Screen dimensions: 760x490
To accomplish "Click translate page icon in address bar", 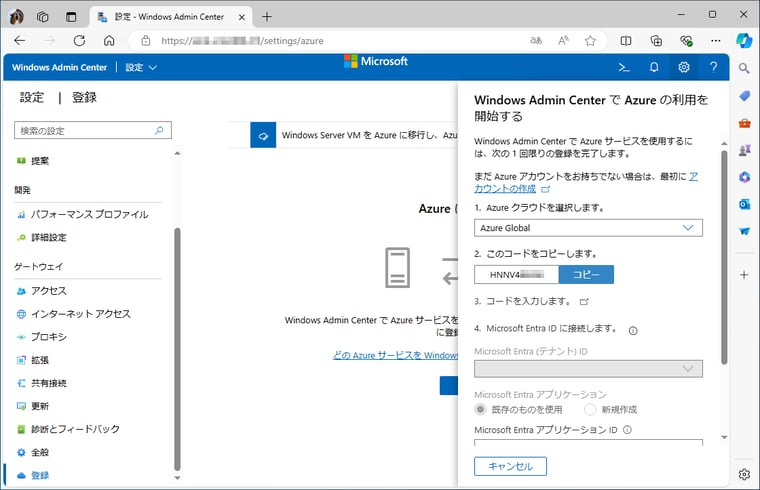I will [x=536, y=41].
